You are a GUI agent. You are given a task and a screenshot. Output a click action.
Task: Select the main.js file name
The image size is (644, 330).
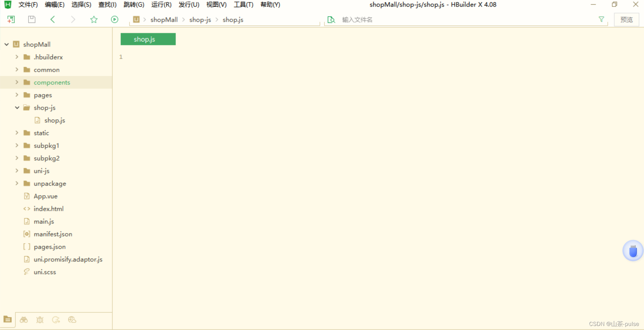tap(44, 221)
